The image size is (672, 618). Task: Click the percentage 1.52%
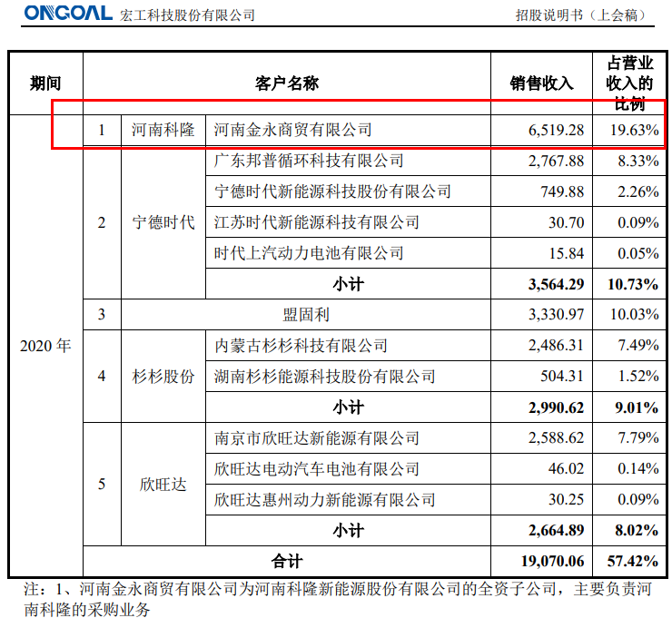[638, 377]
